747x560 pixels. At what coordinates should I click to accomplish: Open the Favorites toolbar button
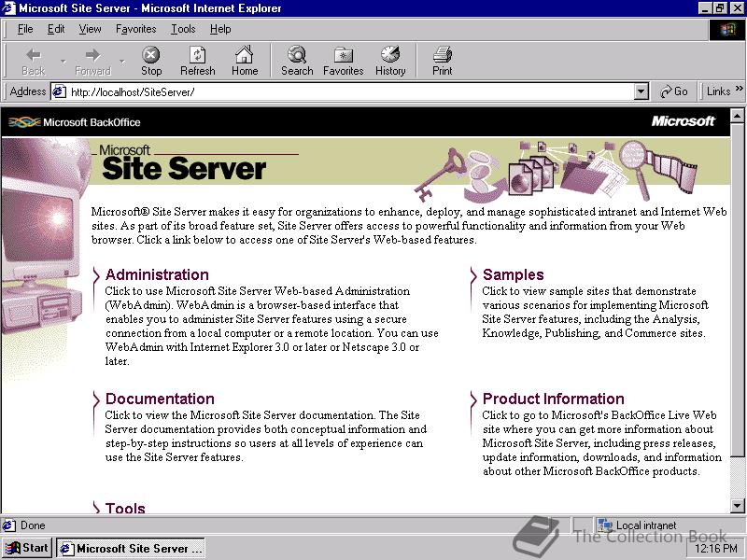[x=343, y=61]
